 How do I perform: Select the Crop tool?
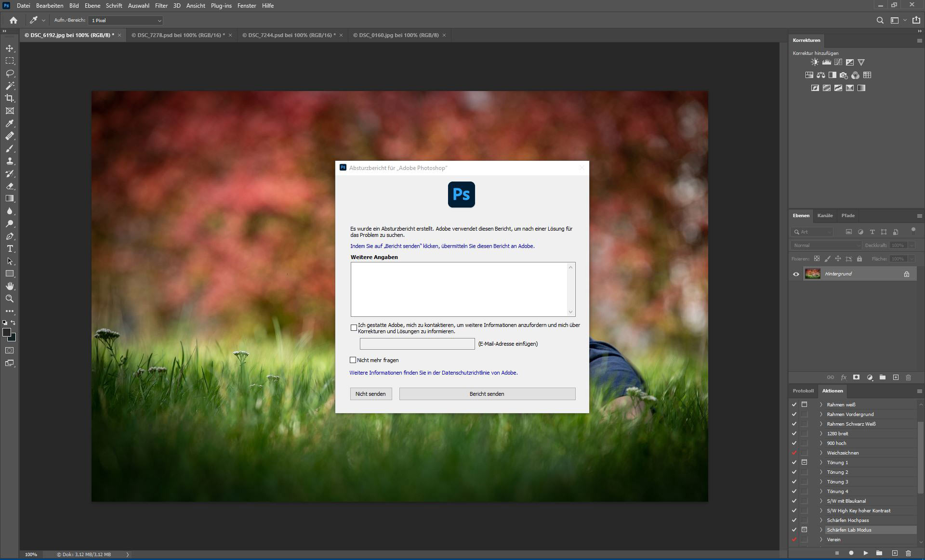pyautogui.click(x=10, y=98)
